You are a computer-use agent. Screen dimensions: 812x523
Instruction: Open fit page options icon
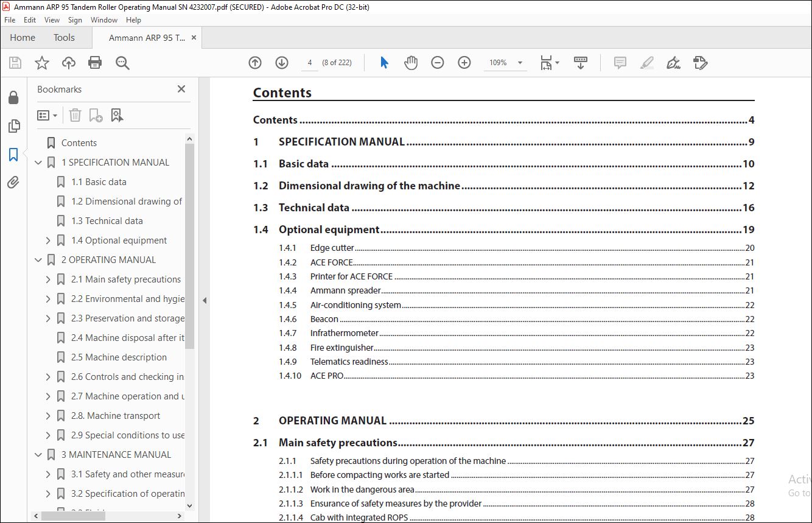550,63
